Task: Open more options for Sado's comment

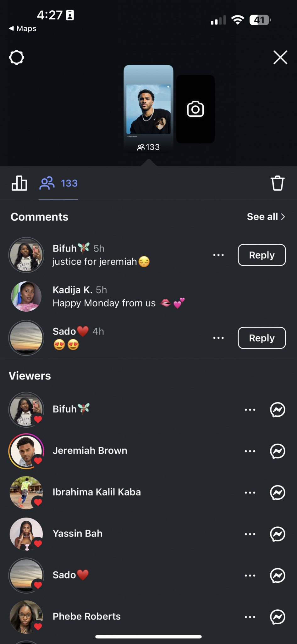Action: (x=218, y=338)
